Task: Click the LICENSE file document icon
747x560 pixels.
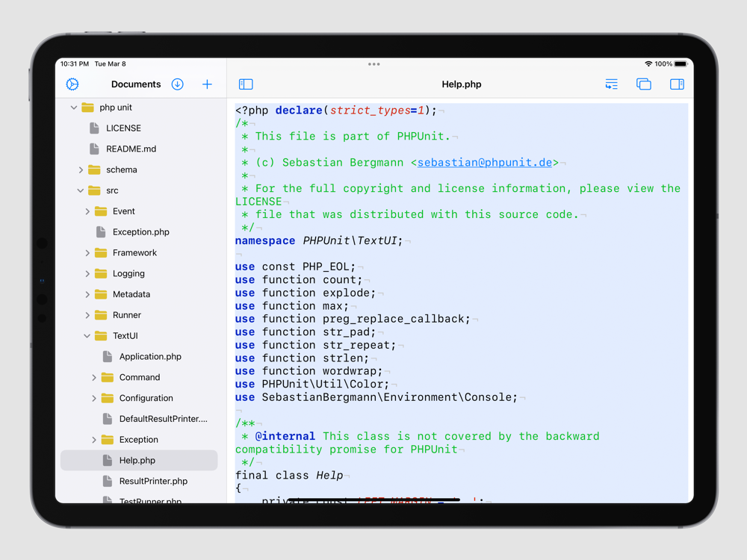Action: click(94, 128)
